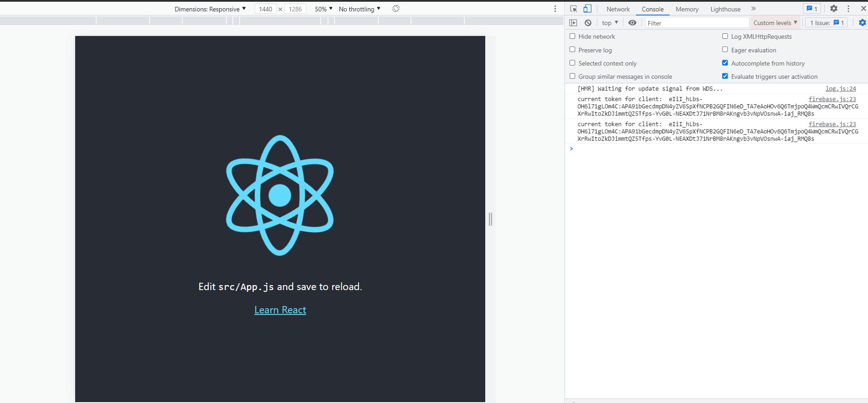Open console settings blue gear icon
868x403 pixels.
click(862, 23)
